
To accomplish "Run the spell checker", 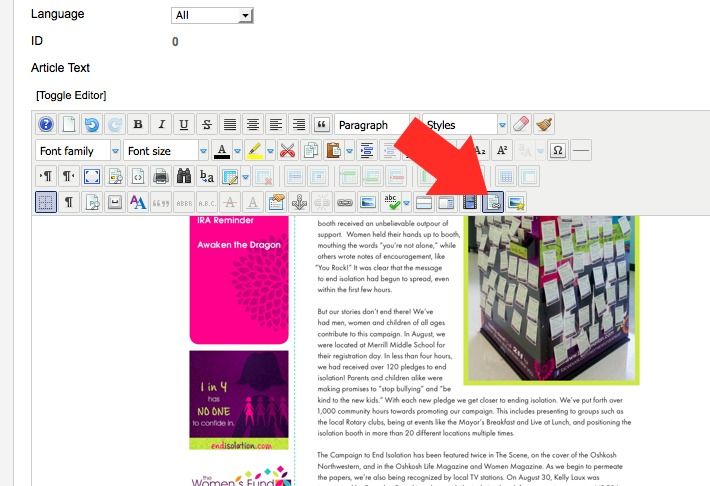I will (x=391, y=202).
